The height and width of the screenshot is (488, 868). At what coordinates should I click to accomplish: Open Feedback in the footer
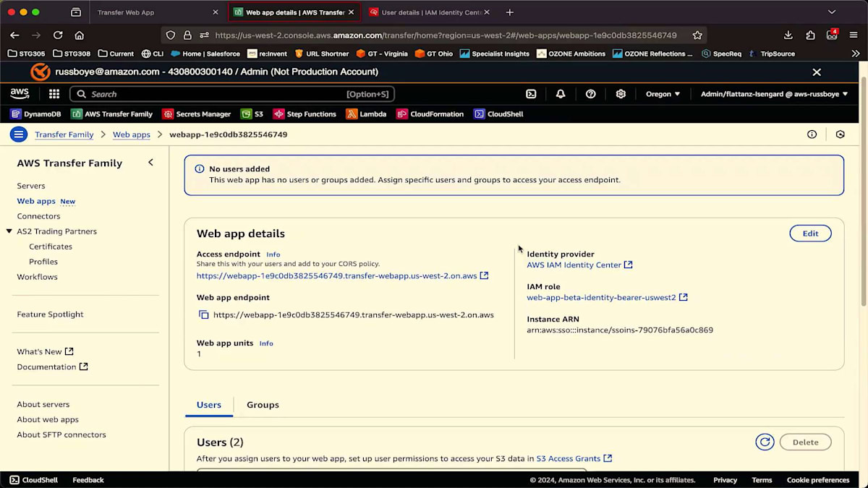coord(88,480)
